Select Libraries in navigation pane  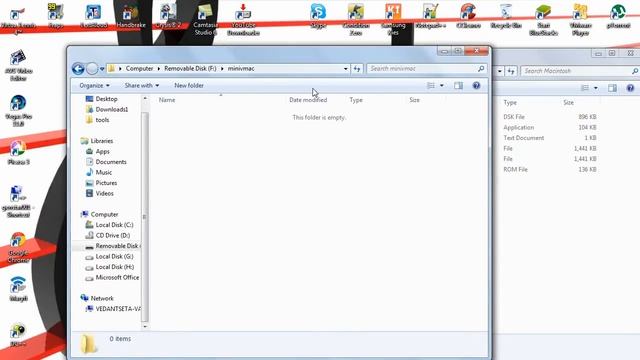(97, 141)
